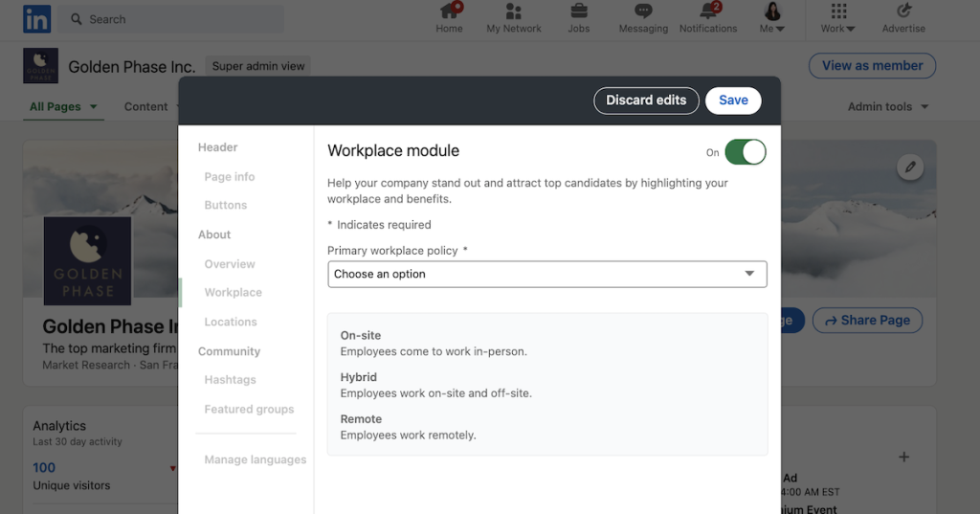Select Featured groups in sidebar
This screenshot has height=514, width=980.
point(249,409)
